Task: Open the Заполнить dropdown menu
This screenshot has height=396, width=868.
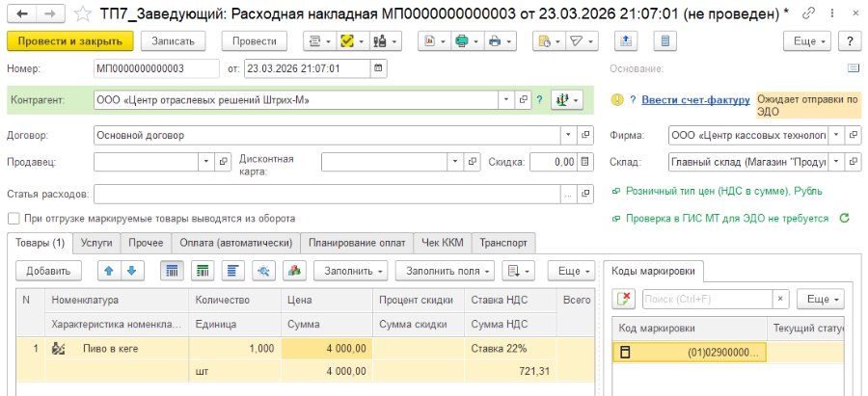Action: coord(351,271)
